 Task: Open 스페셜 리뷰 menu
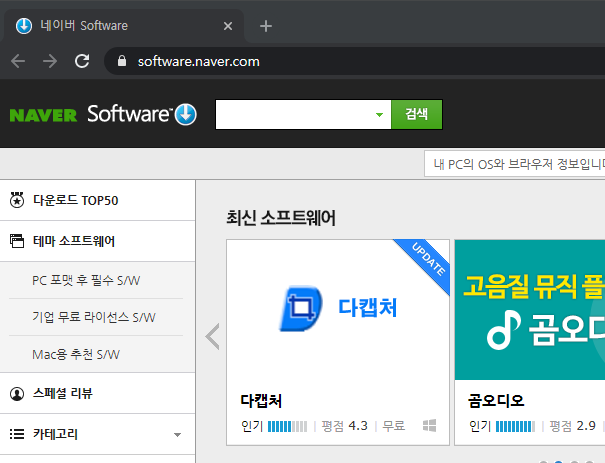point(63,394)
